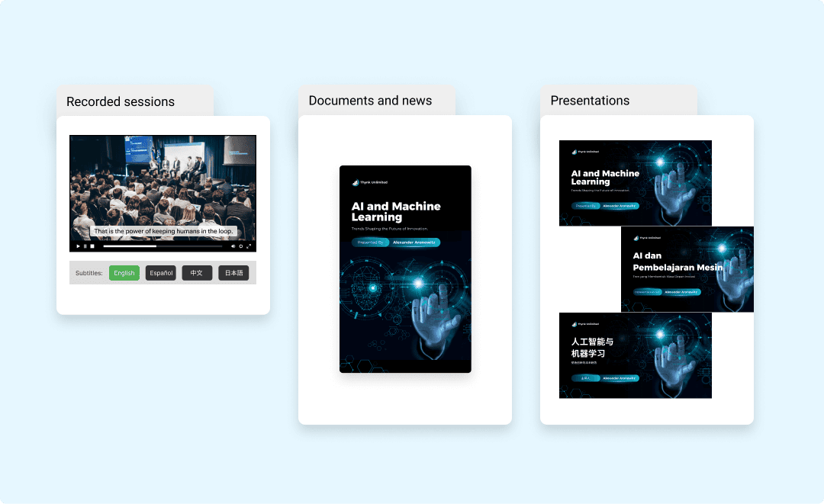This screenshot has width=824, height=504.
Task: Enable Español subtitles
Action: tap(160, 272)
